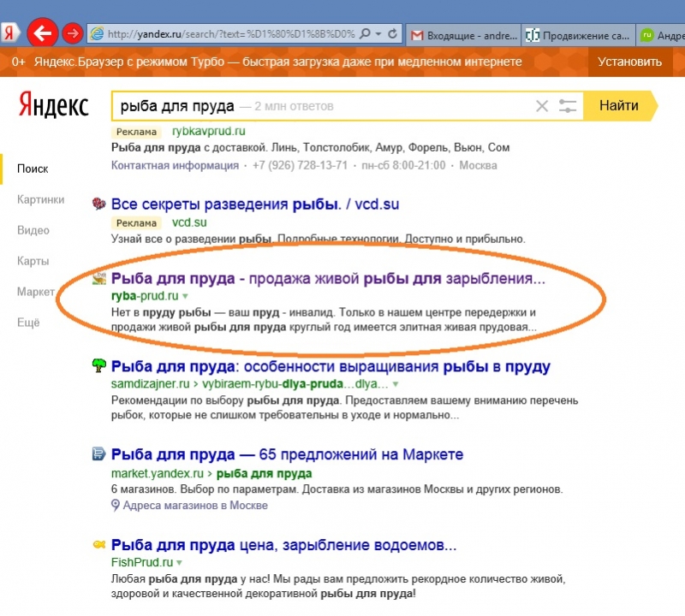Click the Яндекс.Браузер Турбо banner text

click(x=277, y=62)
